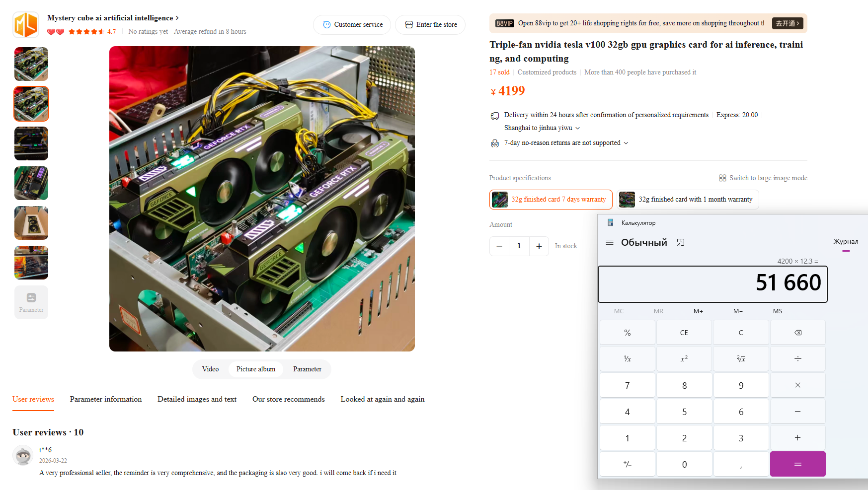Click the reviewer t**6 avatar
The image size is (868, 490).
point(23,455)
